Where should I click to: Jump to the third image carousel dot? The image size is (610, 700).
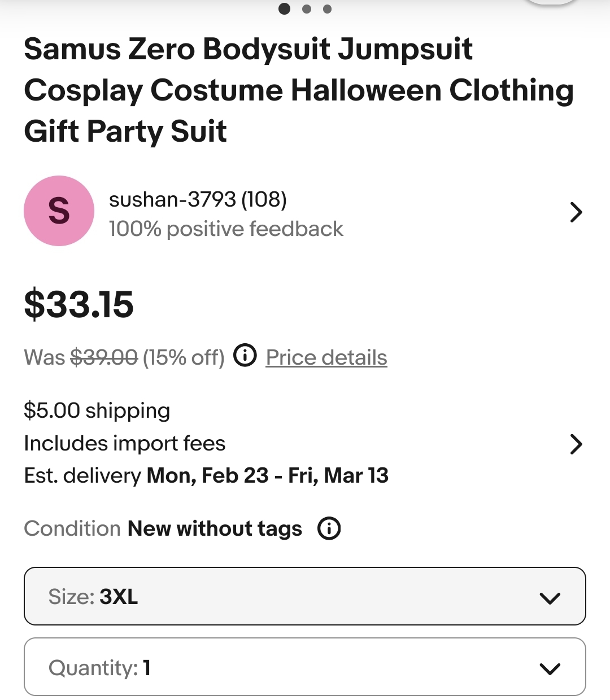click(327, 9)
